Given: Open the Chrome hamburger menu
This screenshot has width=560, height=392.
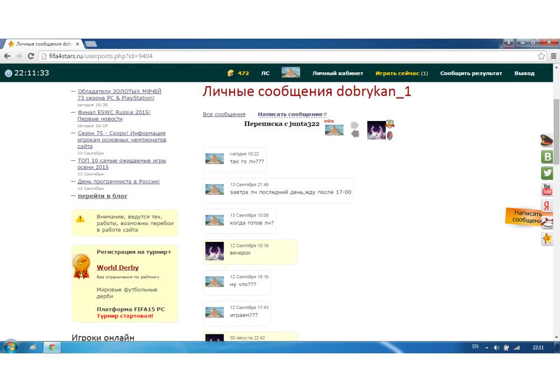Looking at the screenshot, I should pyautogui.click(x=553, y=56).
